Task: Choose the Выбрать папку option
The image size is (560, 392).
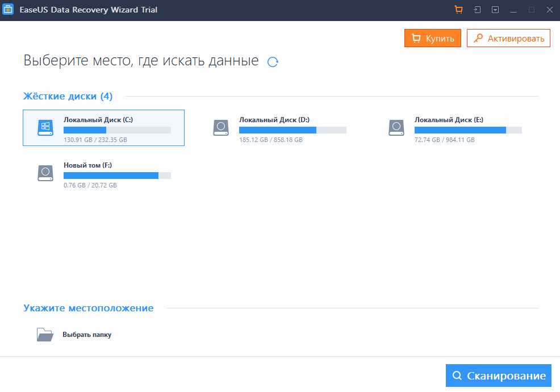Action: 87,335
